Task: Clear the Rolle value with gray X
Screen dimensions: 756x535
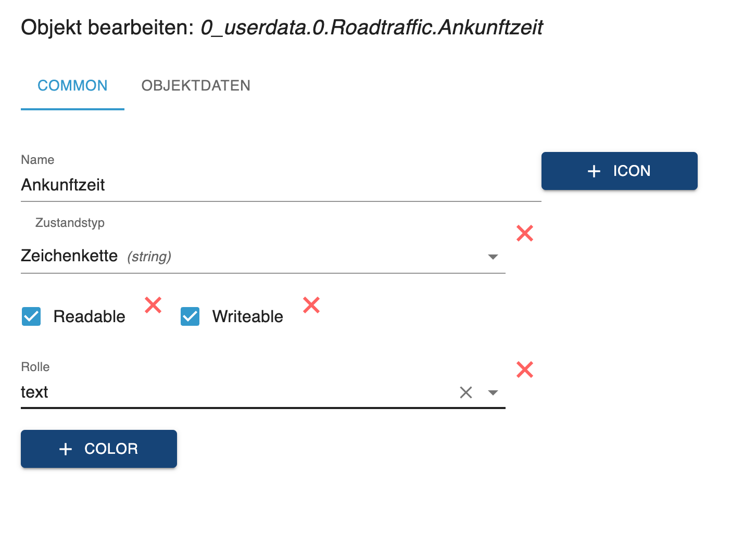Action: 466,392
